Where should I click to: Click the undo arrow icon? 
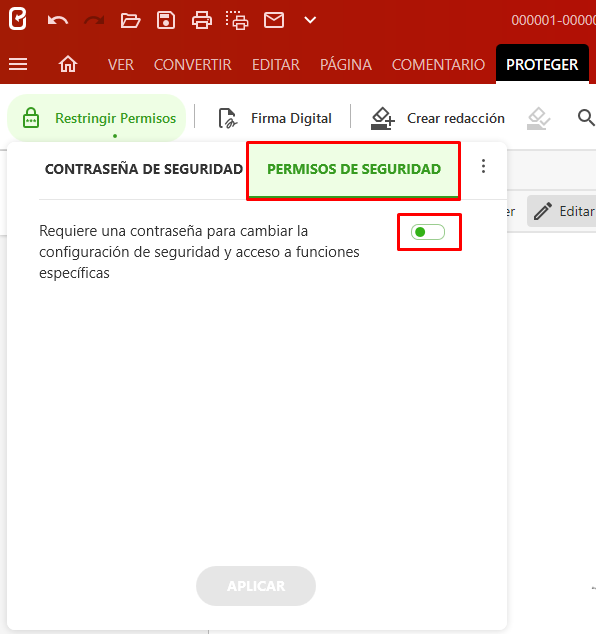58,20
